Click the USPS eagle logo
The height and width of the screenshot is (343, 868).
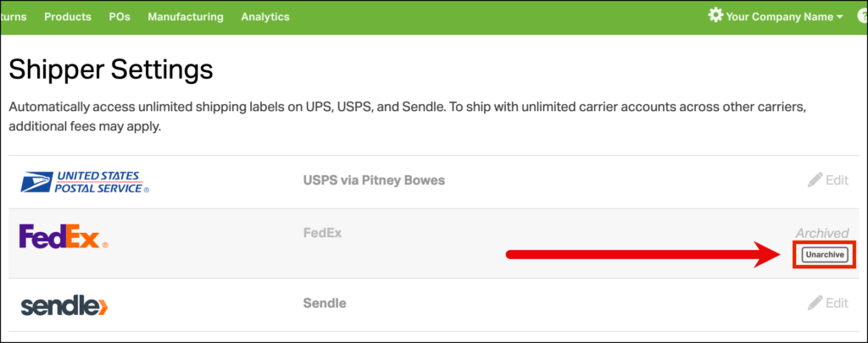[x=38, y=181]
